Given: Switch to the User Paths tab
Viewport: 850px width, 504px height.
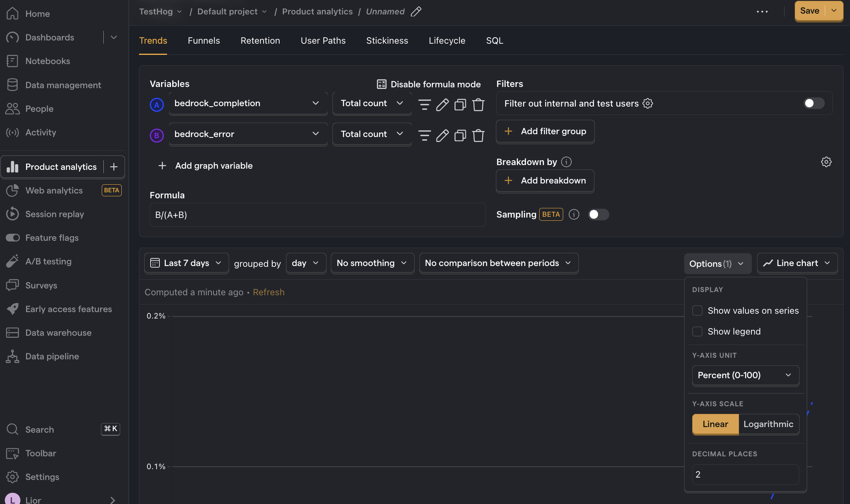Looking at the screenshot, I should [x=323, y=40].
